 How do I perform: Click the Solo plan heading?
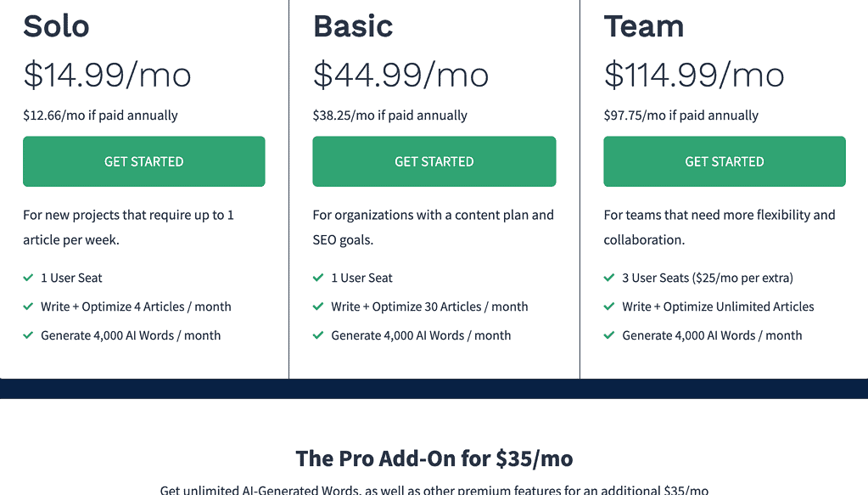(56, 26)
